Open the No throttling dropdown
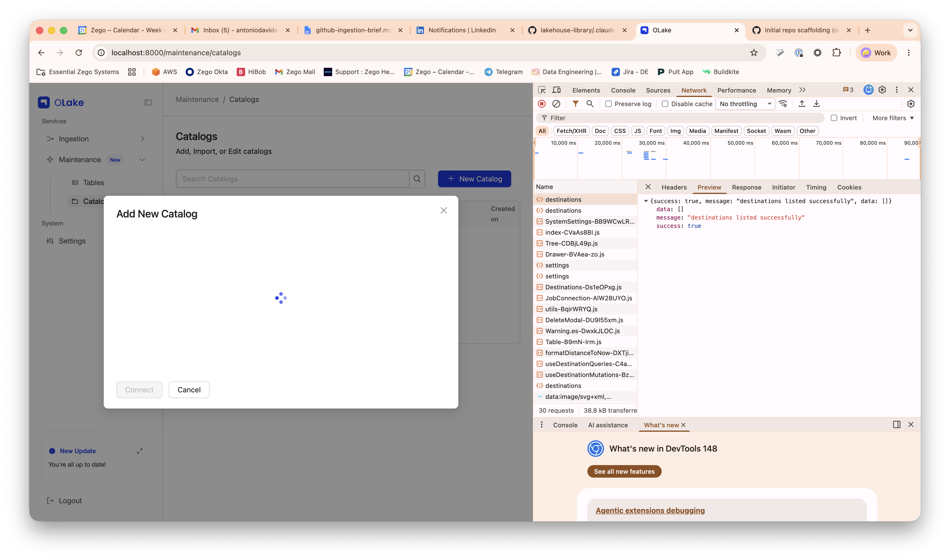This screenshot has height=560, width=950. 745,104
